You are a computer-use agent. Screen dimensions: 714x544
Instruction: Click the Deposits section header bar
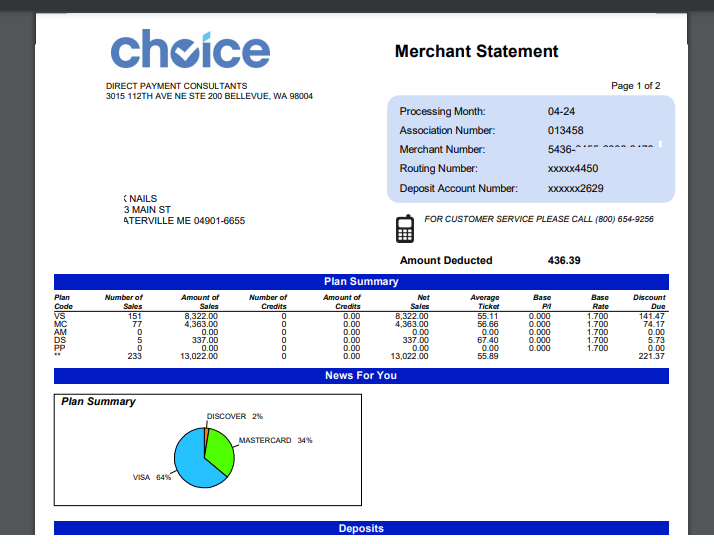tap(361, 528)
